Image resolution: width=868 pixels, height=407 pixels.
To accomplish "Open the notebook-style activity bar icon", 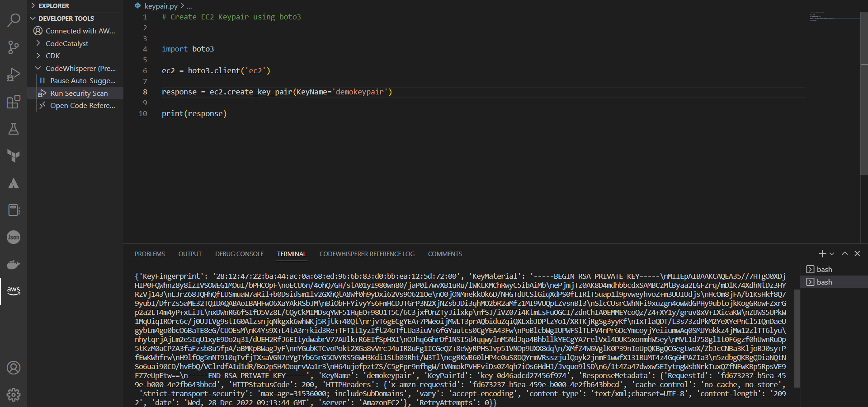I will [x=14, y=210].
